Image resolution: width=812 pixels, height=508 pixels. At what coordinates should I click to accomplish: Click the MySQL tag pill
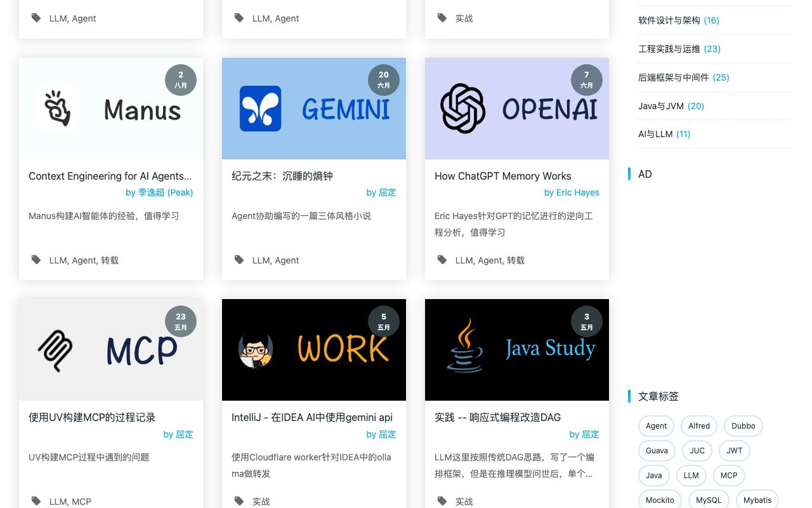tap(709, 500)
